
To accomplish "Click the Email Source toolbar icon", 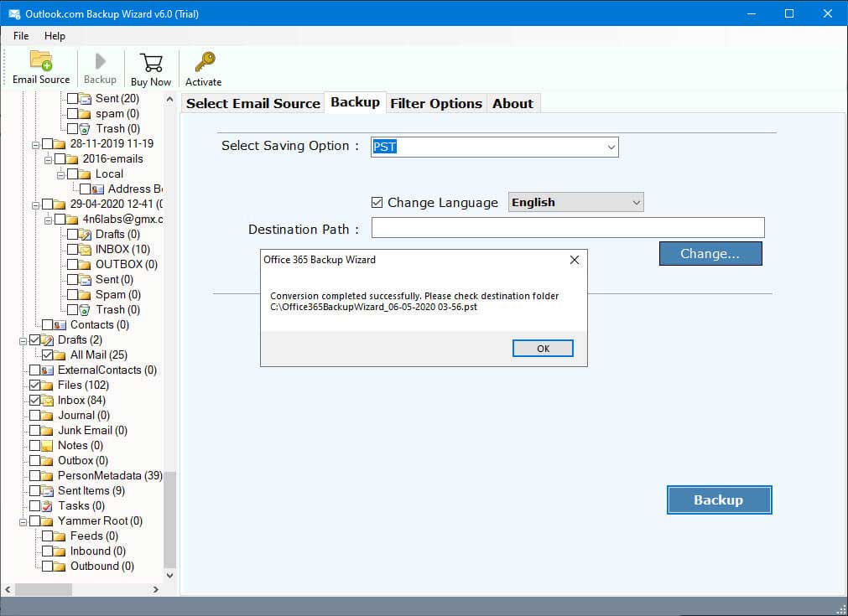I will pos(41,60).
